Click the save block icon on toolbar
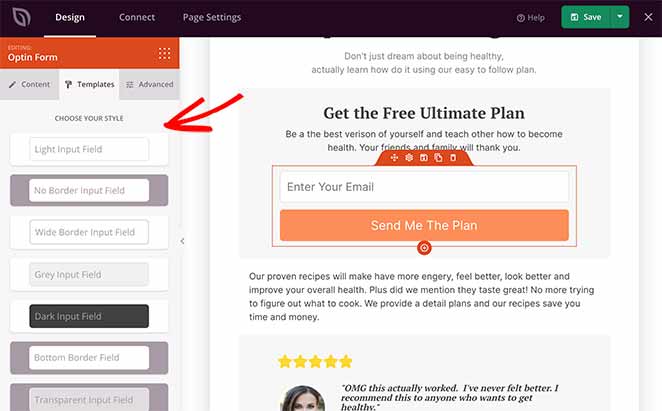This screenshot has width=662, height=411. [423, 158]
